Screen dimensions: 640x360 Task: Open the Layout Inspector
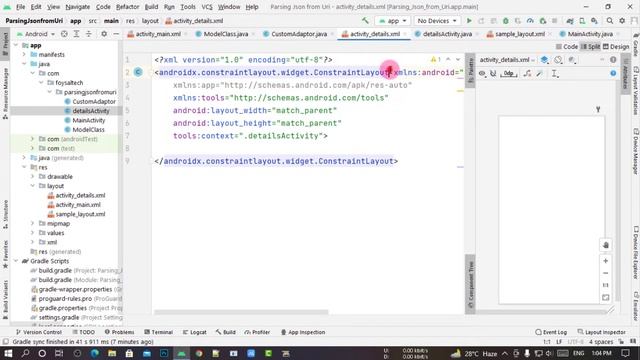(x=602, y=332)
